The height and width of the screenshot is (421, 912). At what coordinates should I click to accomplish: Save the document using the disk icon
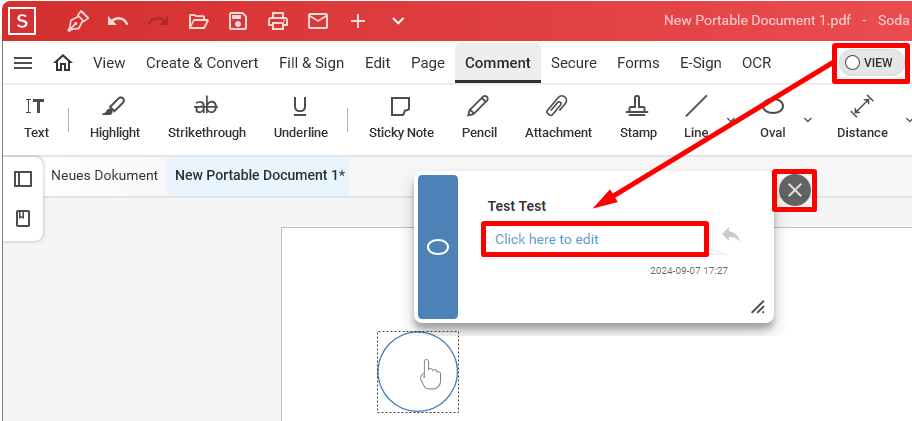(x=238, y=22)
